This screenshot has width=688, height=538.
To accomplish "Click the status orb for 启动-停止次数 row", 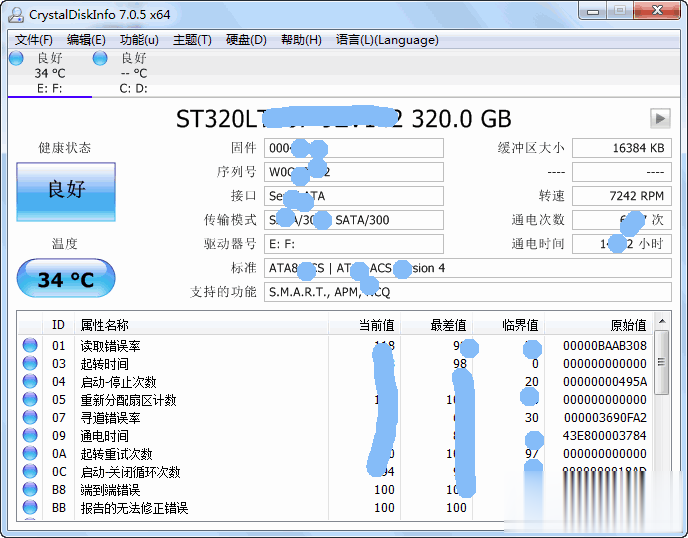I will coord(30,381).
